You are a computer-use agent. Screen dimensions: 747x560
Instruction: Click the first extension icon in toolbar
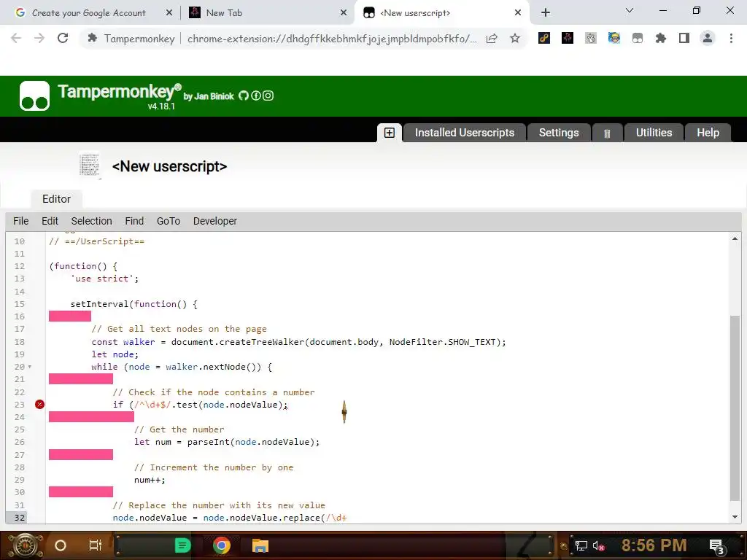544,38
